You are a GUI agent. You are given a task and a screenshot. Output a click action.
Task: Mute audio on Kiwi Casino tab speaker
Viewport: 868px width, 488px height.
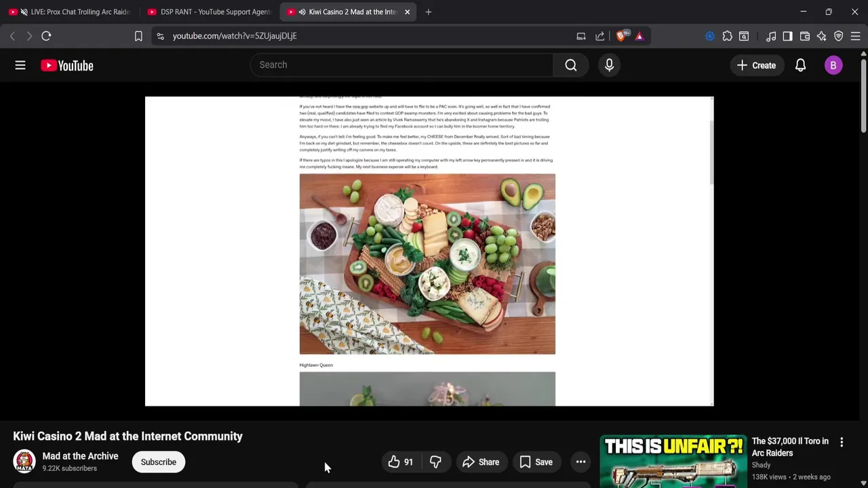(302, 12)
